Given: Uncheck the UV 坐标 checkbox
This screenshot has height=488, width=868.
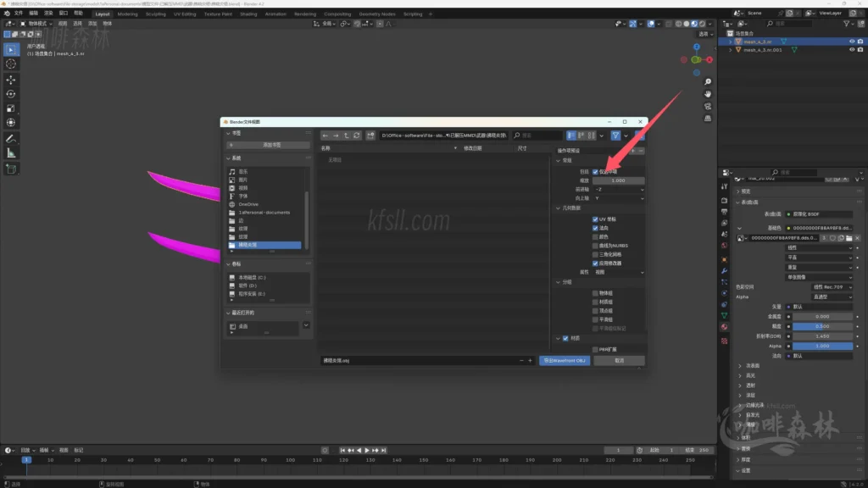Looking at the screenshot, I should (x=596, y=219).
